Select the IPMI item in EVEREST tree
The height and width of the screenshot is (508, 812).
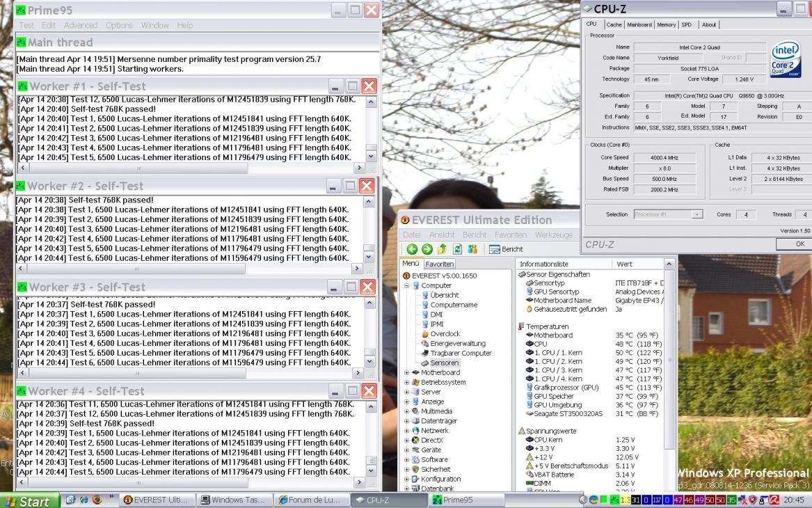tap(437, 324)
